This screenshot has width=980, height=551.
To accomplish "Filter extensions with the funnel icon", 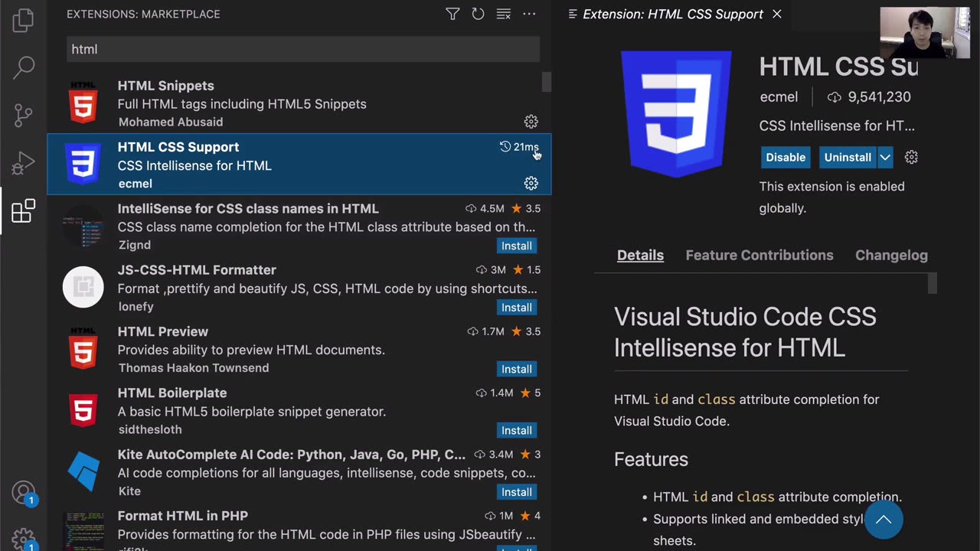I will (452, 14).
